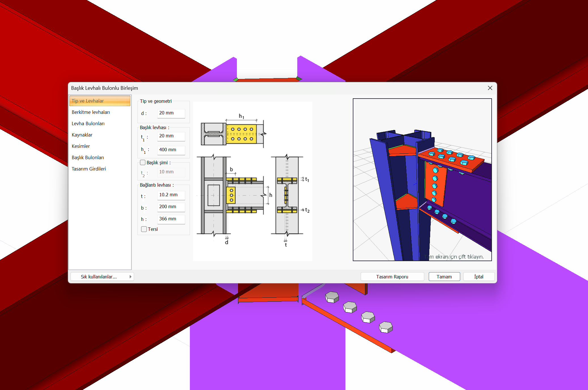
Task: Select Başlık Bulonları in the sidebar
Action: pyautogui.click(x=88, y=157)
